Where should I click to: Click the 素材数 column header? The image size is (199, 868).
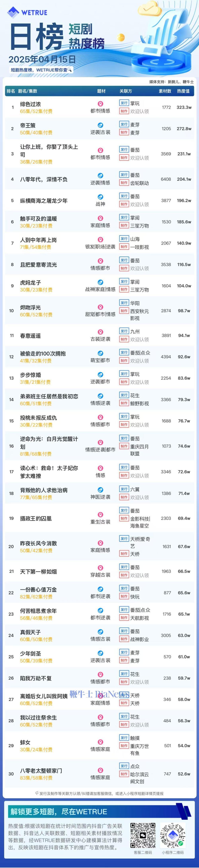point(165,91)
